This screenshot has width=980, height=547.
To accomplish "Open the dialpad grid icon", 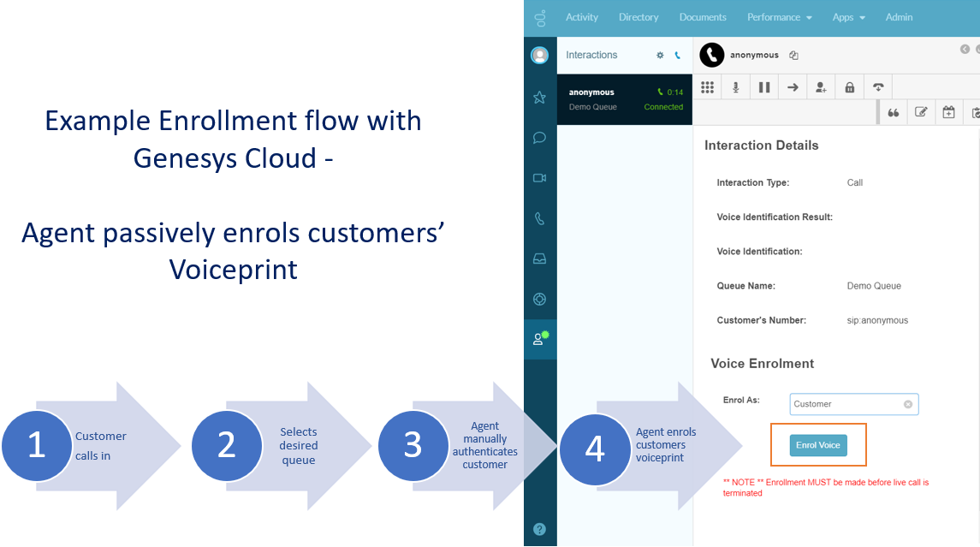I will (x=707, y=87).
